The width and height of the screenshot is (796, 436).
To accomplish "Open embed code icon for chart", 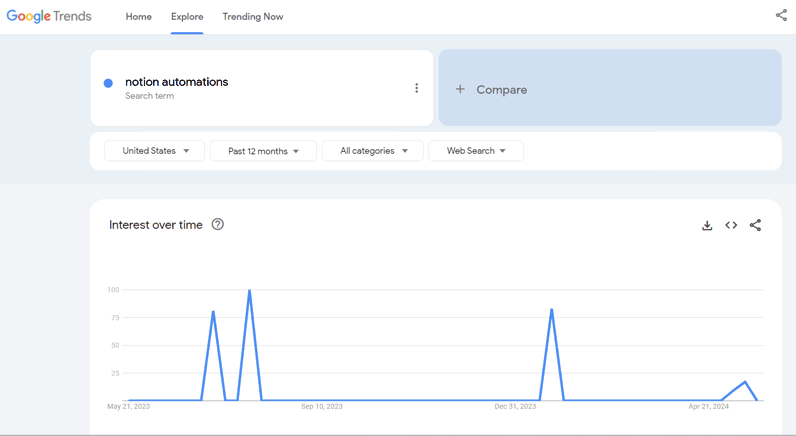I will pos(731,225).
